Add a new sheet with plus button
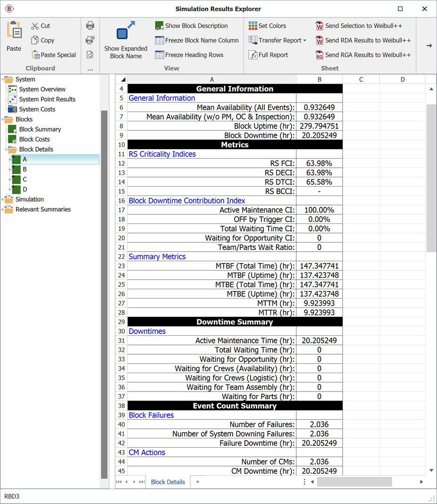Screen dimensions: 437x504 click(198, 482)
